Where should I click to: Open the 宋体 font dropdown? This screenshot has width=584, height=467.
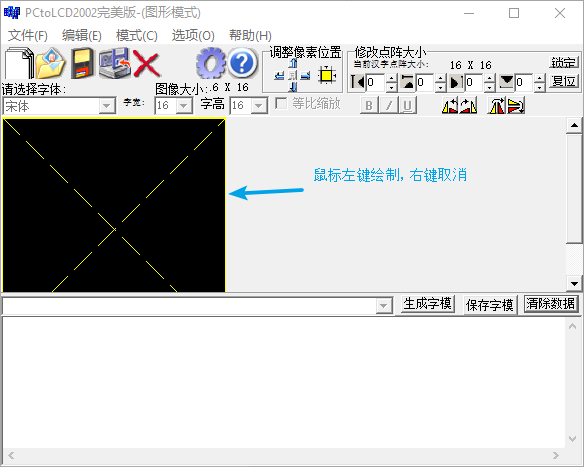coord(107,106)
